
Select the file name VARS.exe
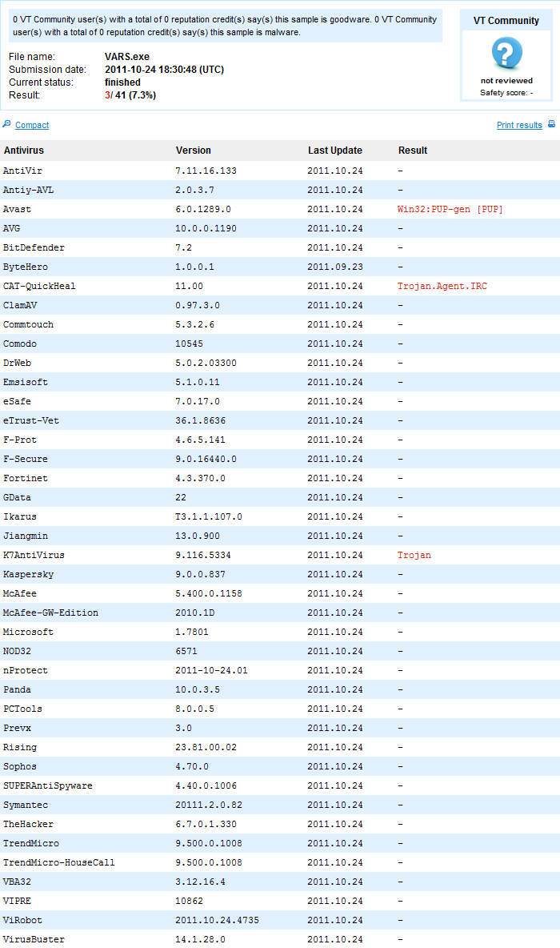pos(127,57)
